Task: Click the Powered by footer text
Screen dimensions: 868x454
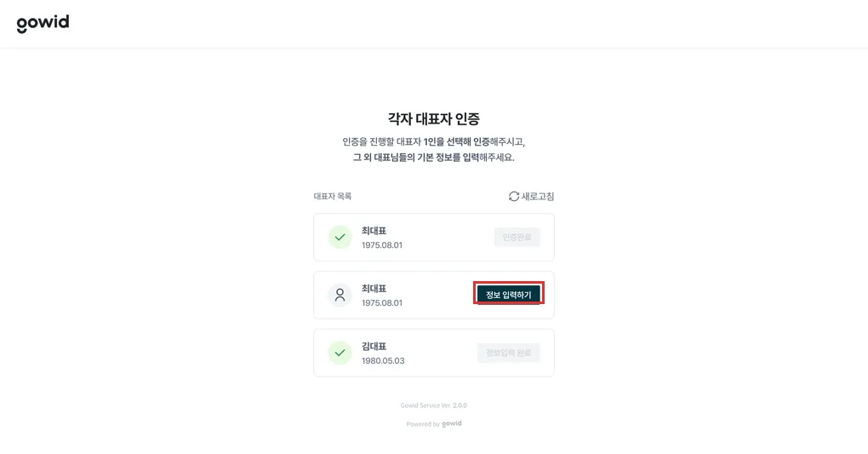Action: click(423, 424)
